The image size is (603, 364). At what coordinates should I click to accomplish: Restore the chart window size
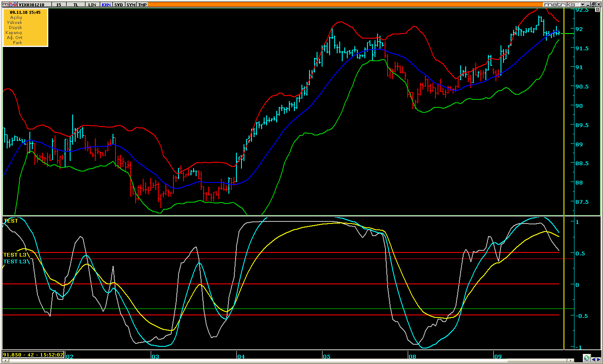pos(593,4)
